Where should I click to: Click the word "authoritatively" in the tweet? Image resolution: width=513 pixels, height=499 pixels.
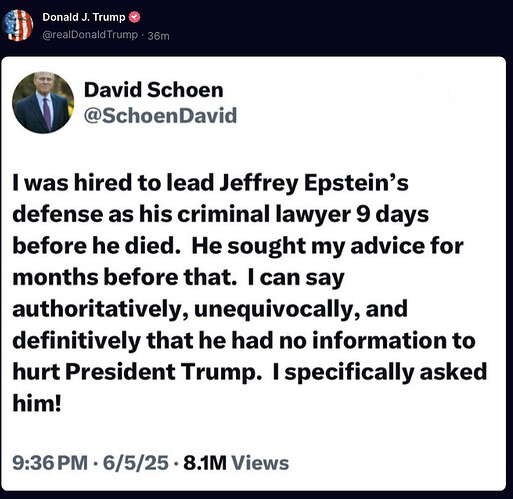pyautogui.click(x=100, y=309)
